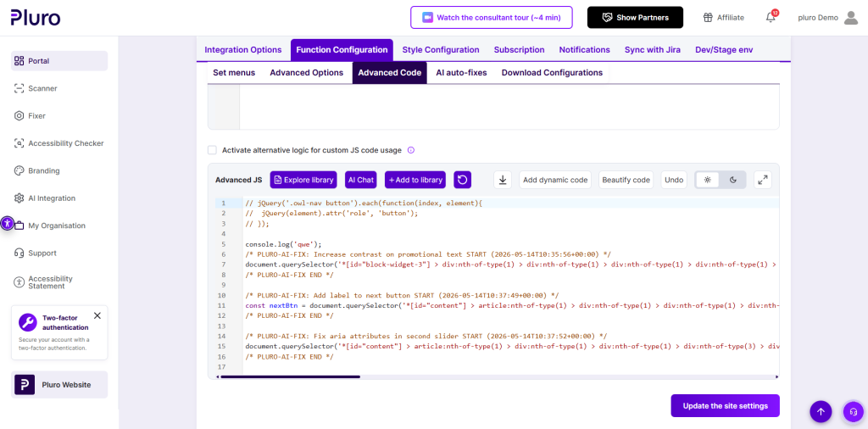Open the Advanced Options sub-tab
This screenshot has width=868, height=429.
307,73
